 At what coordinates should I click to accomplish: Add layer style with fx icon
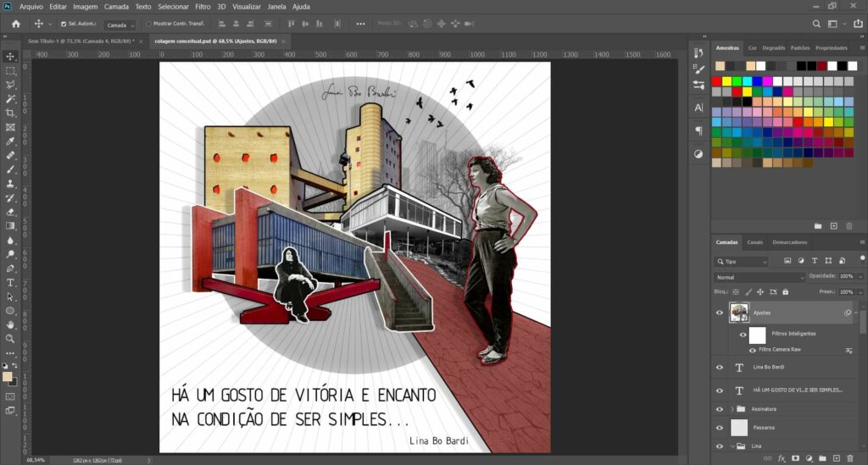[782, 458]
